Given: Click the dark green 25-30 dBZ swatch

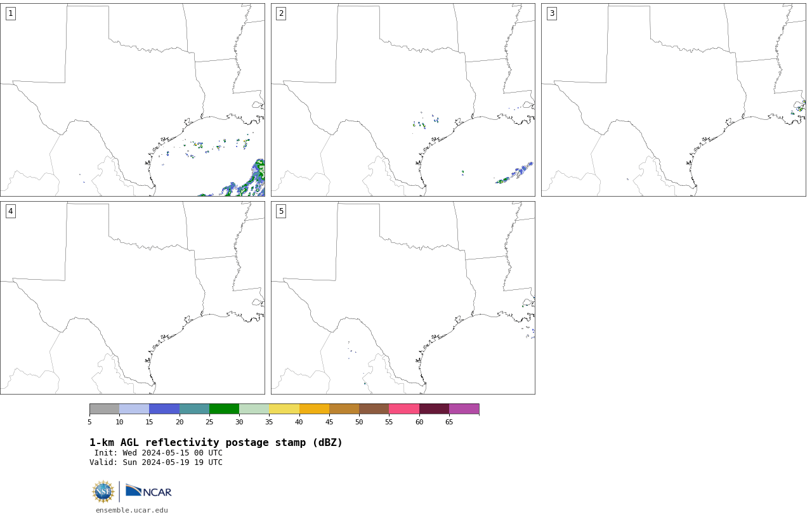Looking at the screenshot, I should point(224,409).
